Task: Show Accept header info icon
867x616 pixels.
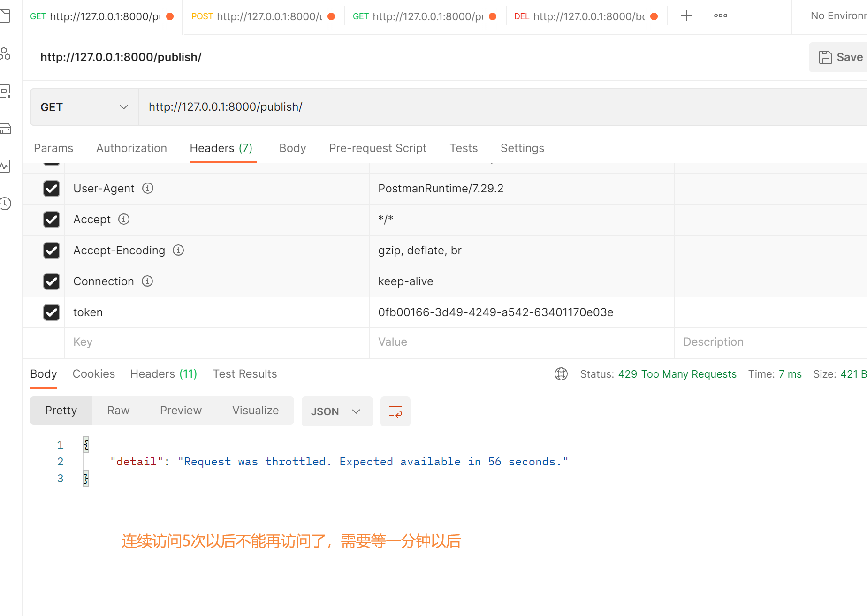Action: (x=124, y=219)
